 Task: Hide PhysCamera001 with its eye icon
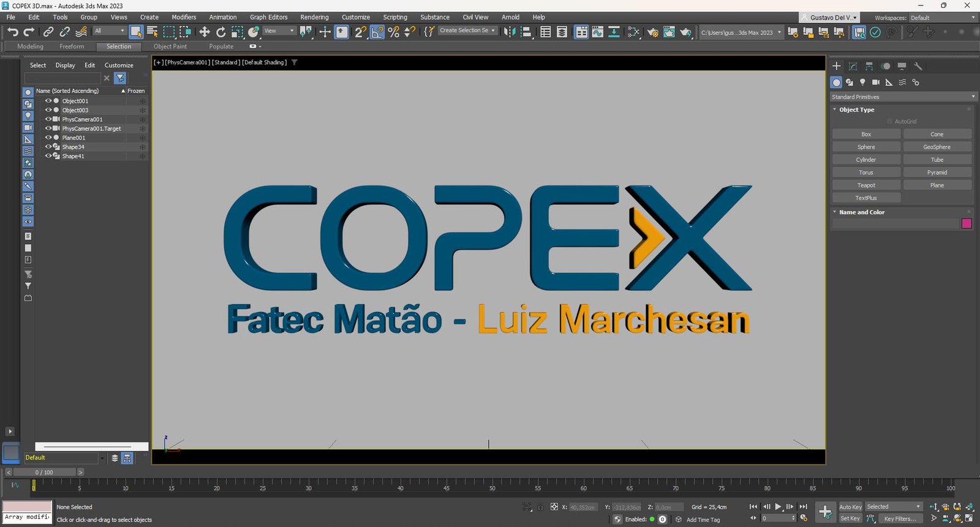pos(48,119)
